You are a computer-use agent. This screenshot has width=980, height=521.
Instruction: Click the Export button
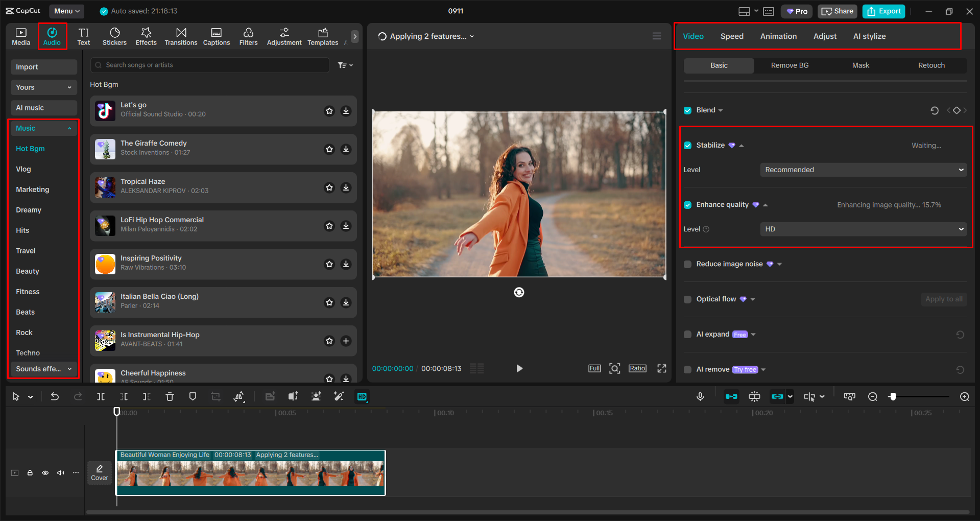click(883, 11)
